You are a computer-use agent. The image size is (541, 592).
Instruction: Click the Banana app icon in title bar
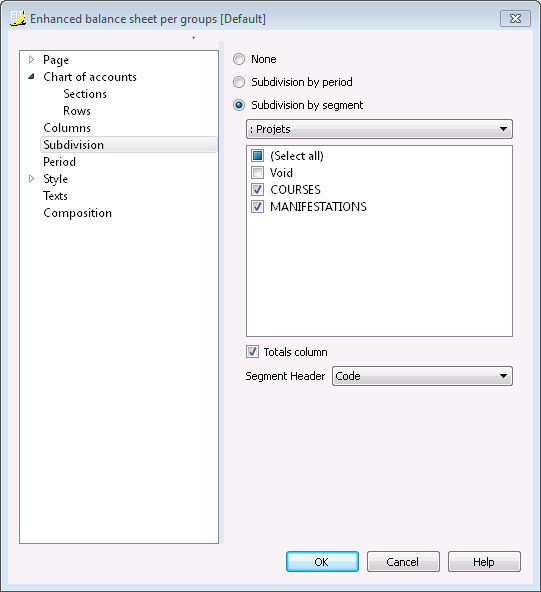(x=18, y=18)
